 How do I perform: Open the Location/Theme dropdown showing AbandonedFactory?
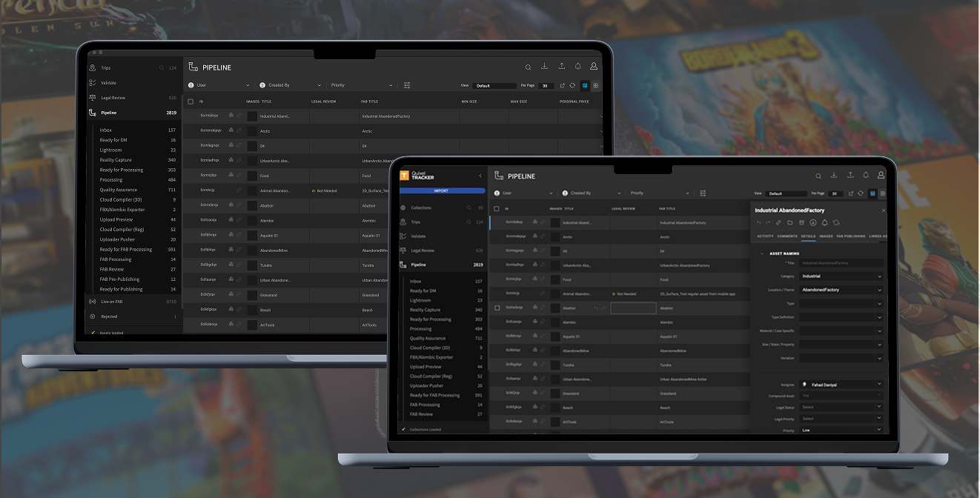[841, 290]
